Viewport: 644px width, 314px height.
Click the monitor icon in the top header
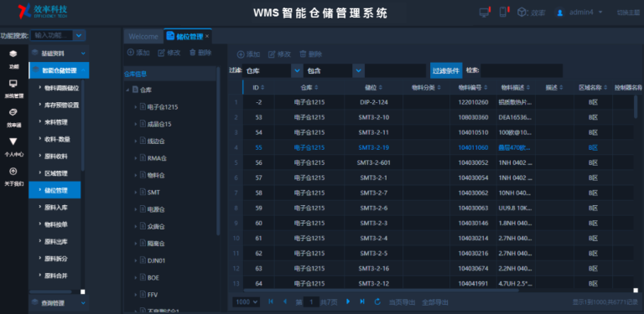(484, 13)
